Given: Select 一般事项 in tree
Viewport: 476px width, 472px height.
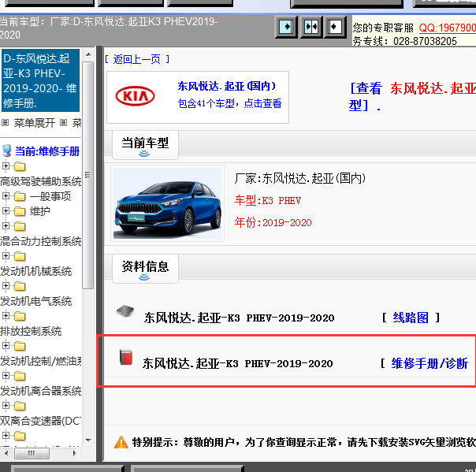Looking at the screenshot, I should pos(50,196).
